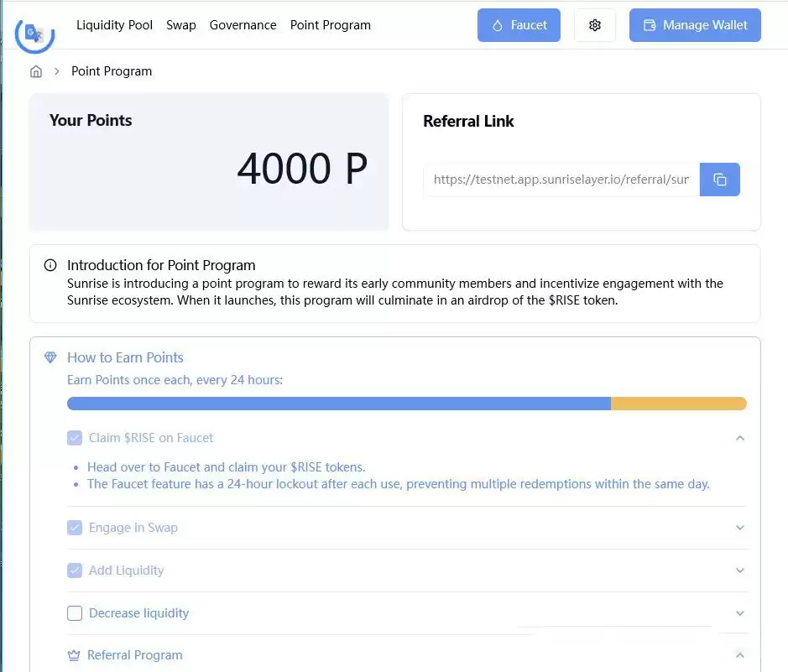The width and height of the screenshot is (788, 672).
Task: Click the home breadcrumb icon
Action: [x=36, y=71]
